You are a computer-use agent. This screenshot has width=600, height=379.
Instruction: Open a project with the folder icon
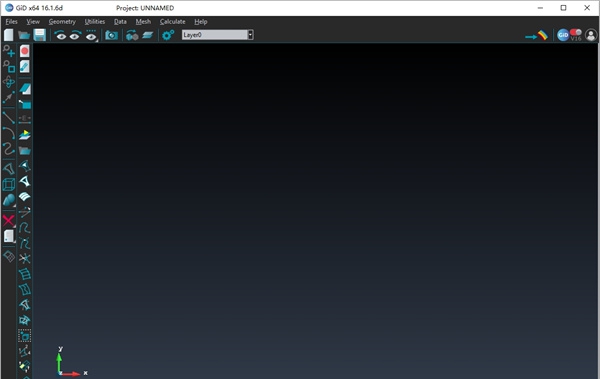24,35
